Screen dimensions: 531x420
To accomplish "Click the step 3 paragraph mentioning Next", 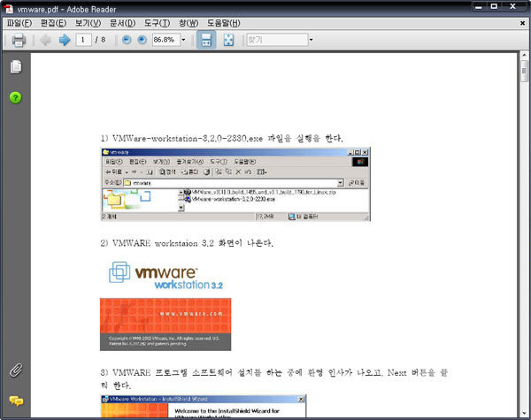I will point(274,378).
